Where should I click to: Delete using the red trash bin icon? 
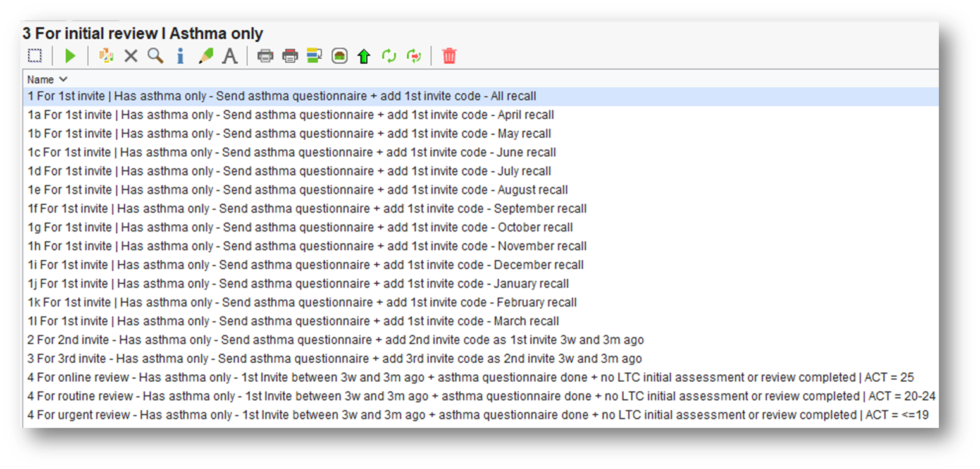pyautogui.click(x=449, y=56)
